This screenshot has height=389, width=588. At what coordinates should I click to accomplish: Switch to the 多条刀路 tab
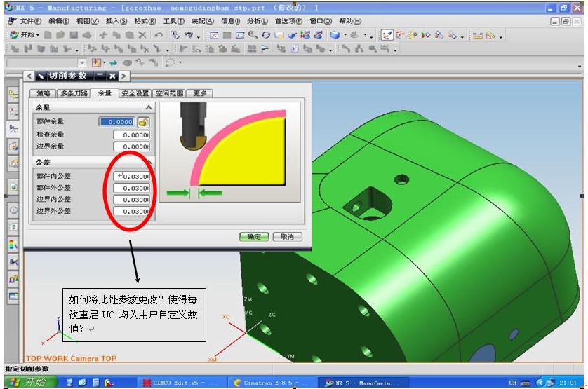(x=74, y=93)
